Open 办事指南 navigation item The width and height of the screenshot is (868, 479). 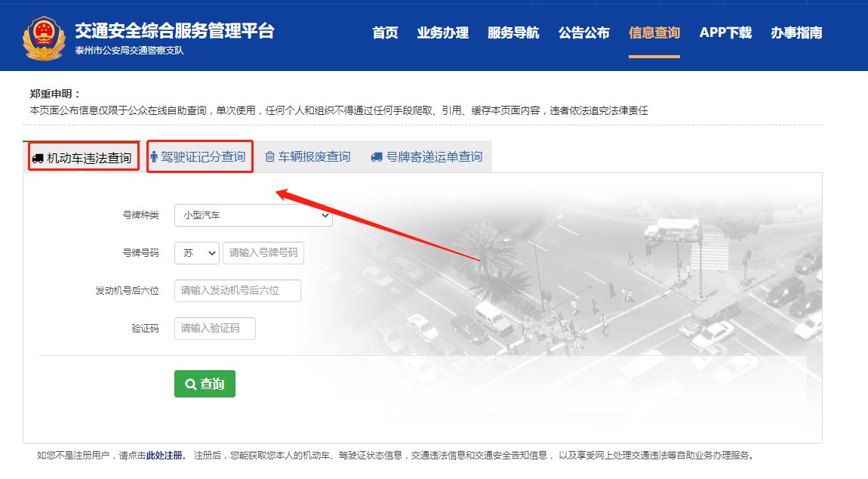[x=796, y=32]
